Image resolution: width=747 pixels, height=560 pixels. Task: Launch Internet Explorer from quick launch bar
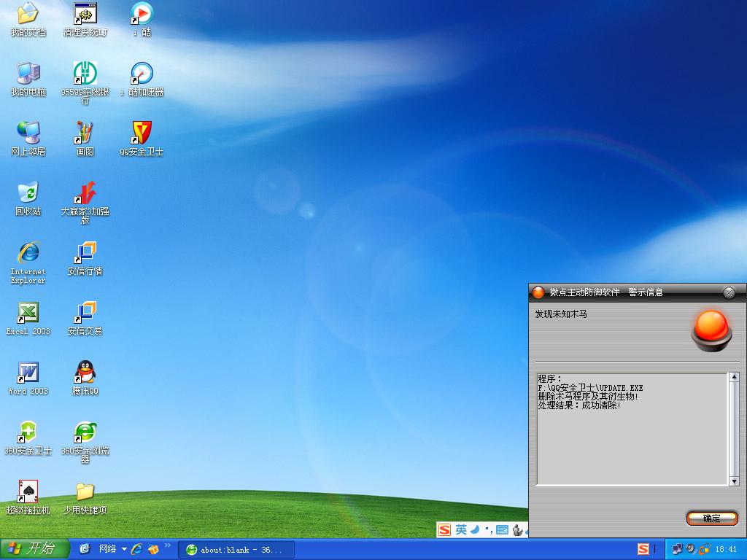(136, 549)
